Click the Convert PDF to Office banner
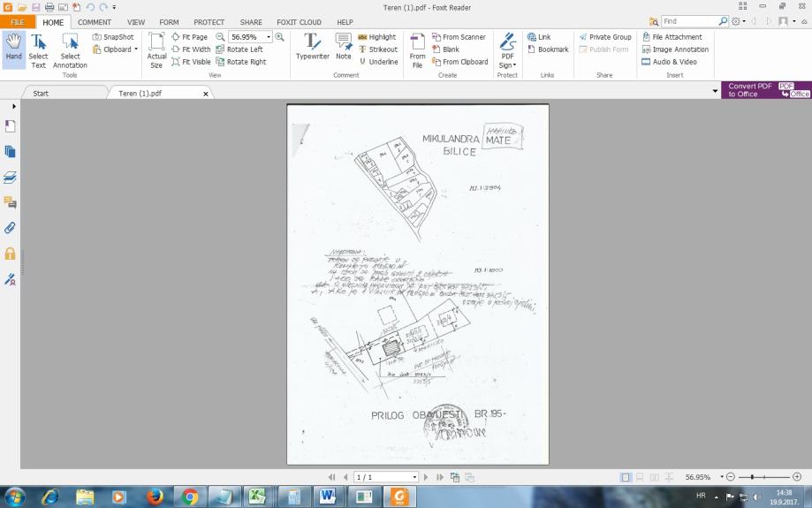 766,89
